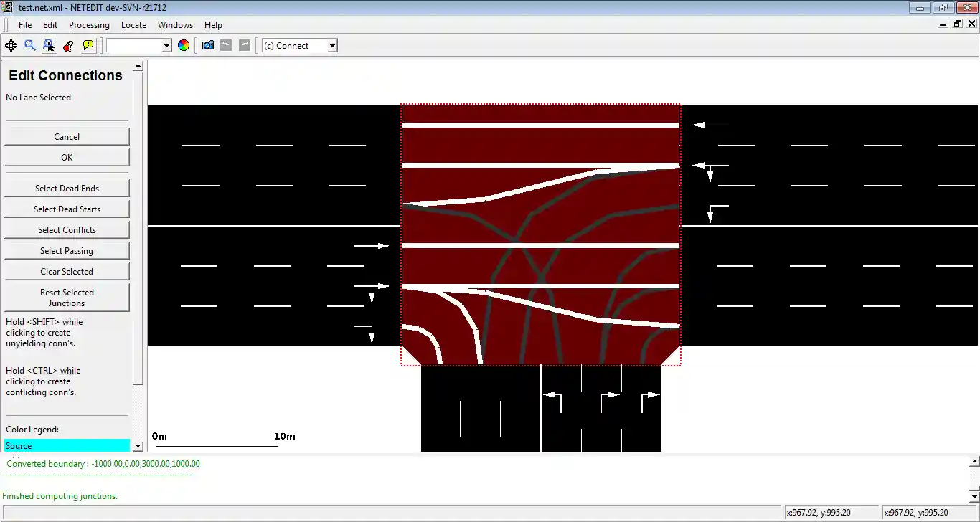Click Clear Selected
This screenshot has width=980, height=522.
coord(67,271)
